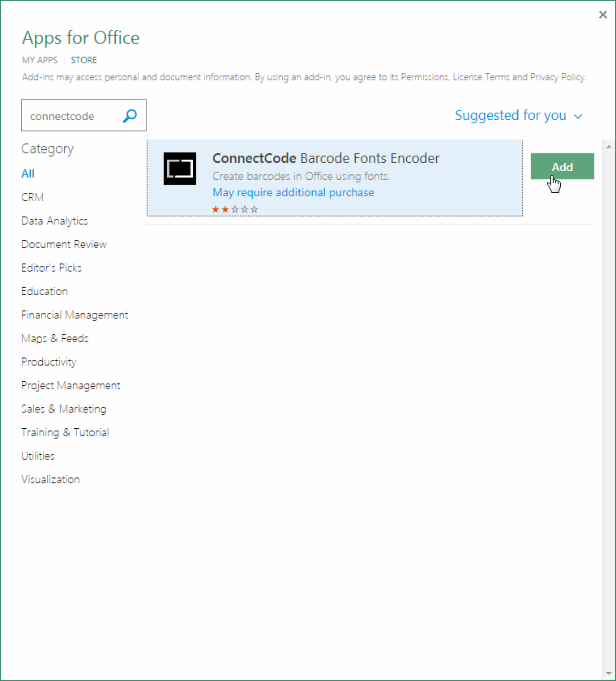This screenshot has height=681, width=616.
Task: Select the All category
Action: (28, 173)
